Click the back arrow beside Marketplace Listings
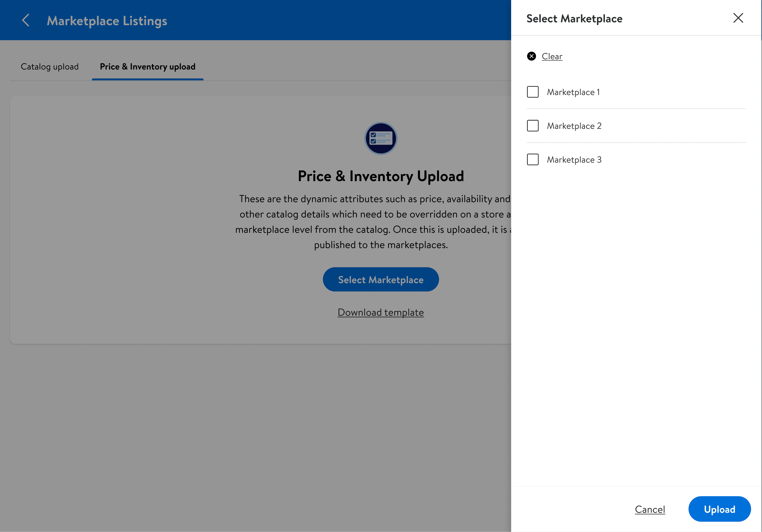The height and width of the screenshot is (532, 762). tap(26, 20)
